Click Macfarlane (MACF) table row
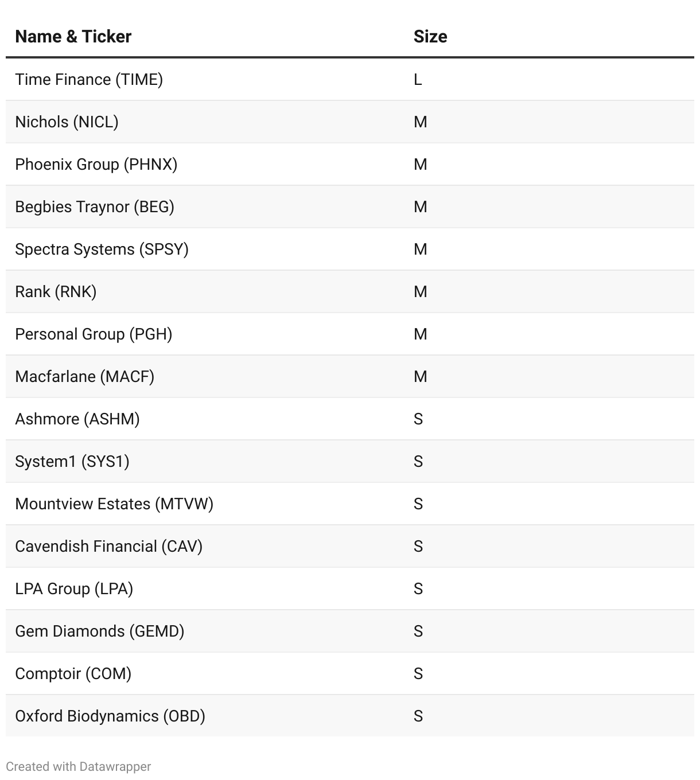Viewport: 700px width, 780px height. 84,377
